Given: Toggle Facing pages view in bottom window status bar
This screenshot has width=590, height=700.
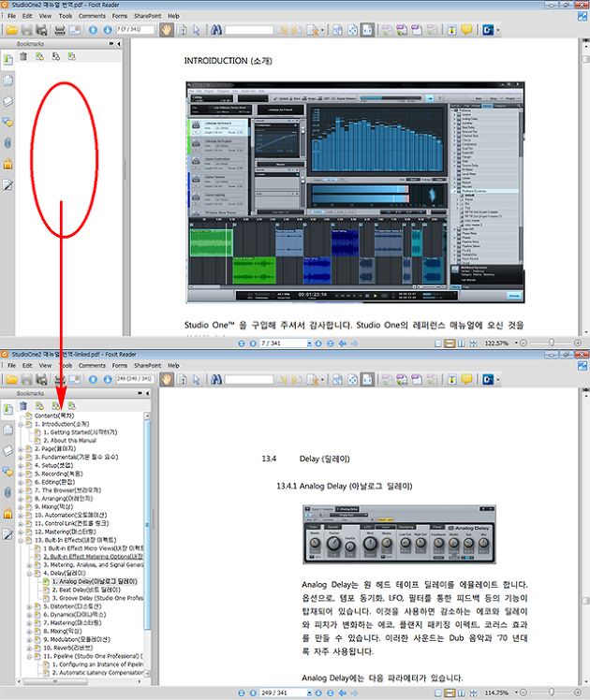Looking at the screenshot, I should coord(462,693).
